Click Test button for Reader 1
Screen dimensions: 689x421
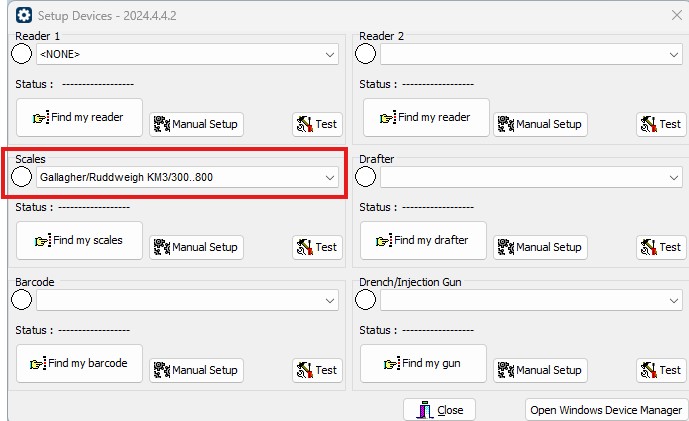click(317, 124)
